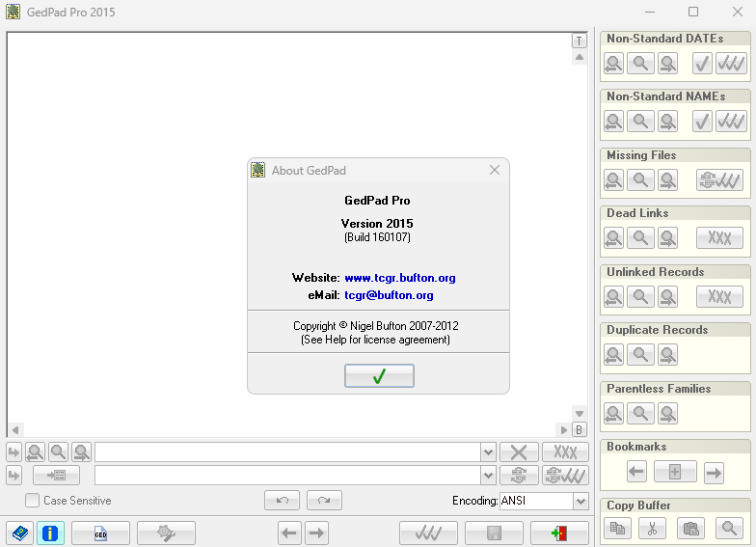Go to the next bookmark
This screenshot has width=756, height=547.
714,472
